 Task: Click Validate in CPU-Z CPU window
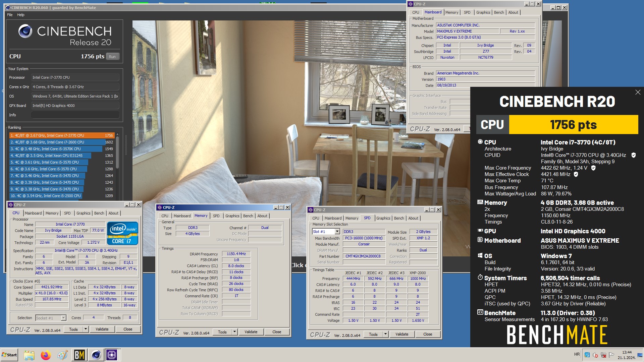tap(102, 329)
